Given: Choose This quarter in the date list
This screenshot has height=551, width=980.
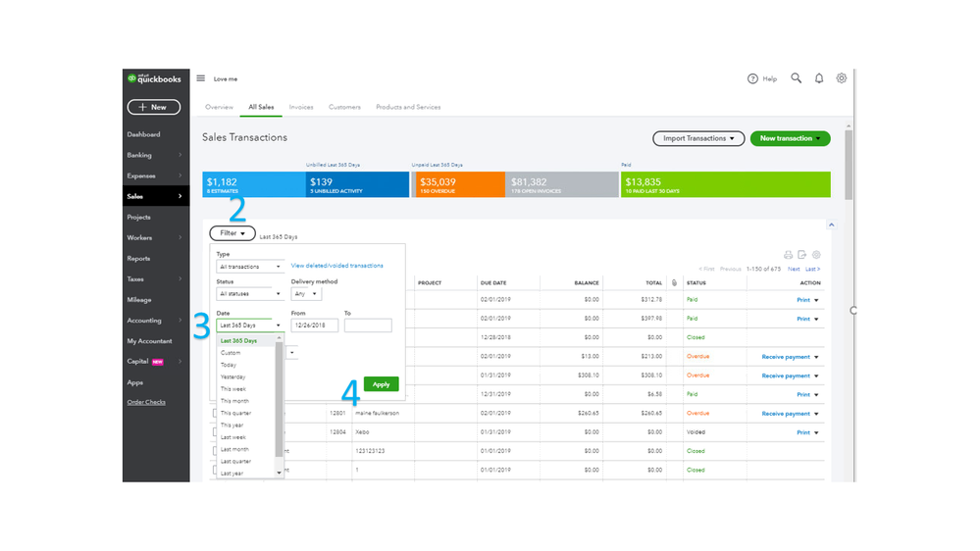Looking at the screenshot, I should pos(235,413).
